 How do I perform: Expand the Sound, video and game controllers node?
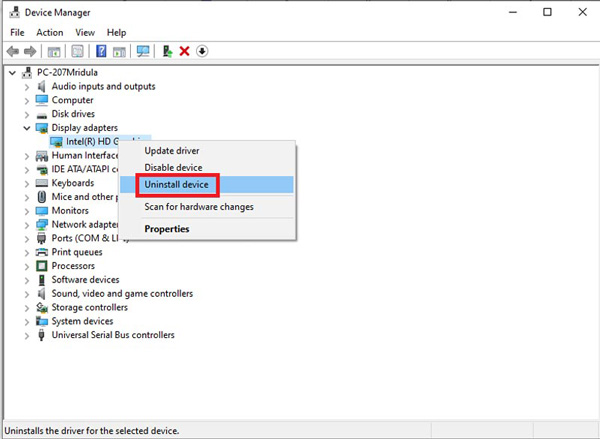(27, 294)
